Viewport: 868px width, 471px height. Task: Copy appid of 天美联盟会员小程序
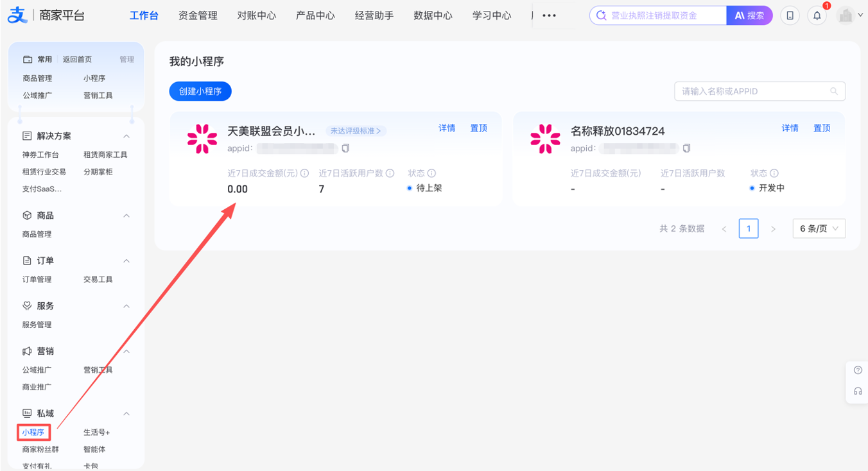[345, 148]
